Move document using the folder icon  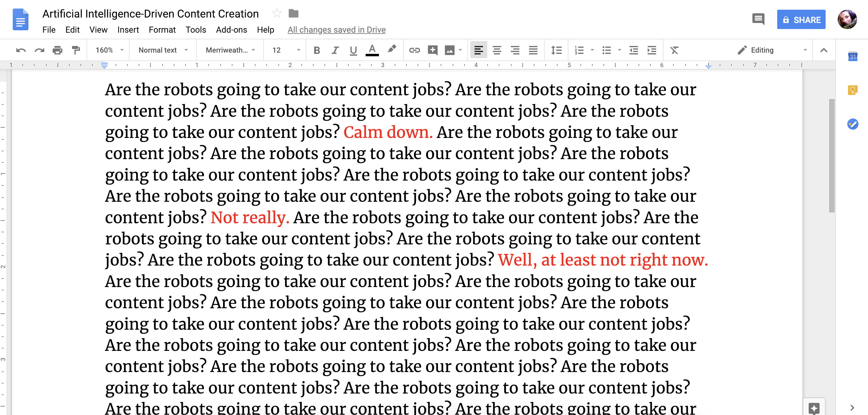tap(294, 14)
